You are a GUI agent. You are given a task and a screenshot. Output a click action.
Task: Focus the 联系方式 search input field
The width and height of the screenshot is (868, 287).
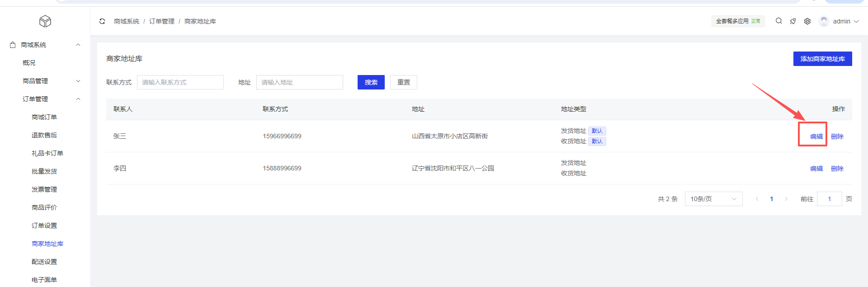click(x=180, y=82)
